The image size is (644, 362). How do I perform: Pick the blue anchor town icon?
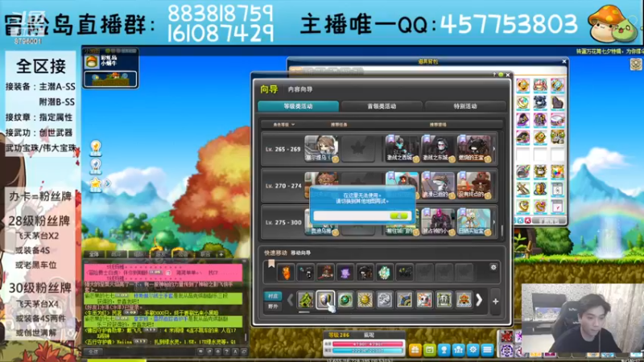click(405, 300)
